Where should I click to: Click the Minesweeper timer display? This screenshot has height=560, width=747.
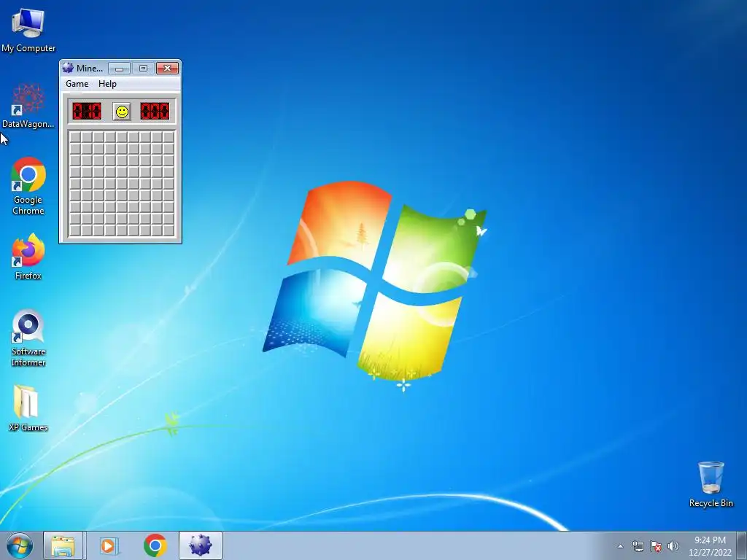click(155, 112)
